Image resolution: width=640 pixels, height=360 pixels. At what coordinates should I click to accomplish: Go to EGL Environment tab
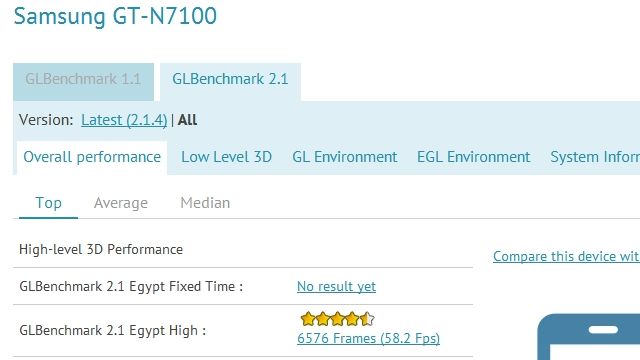(473, 157)
